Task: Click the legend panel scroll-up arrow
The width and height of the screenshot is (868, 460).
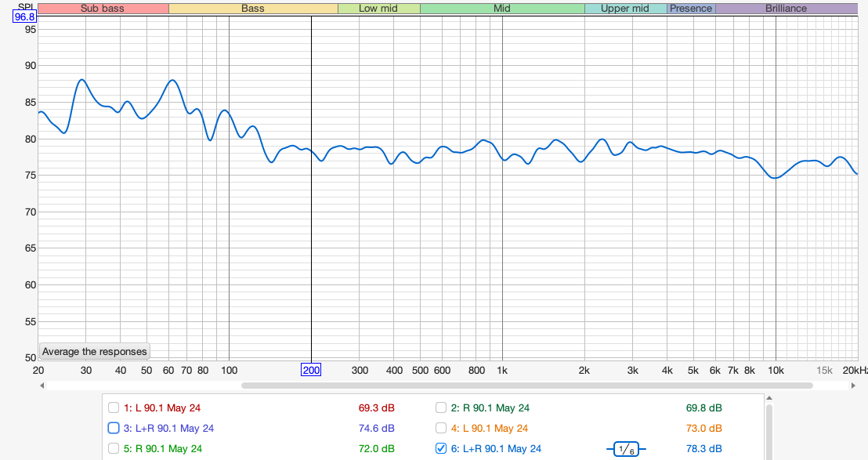Action: tap(769, 398)
